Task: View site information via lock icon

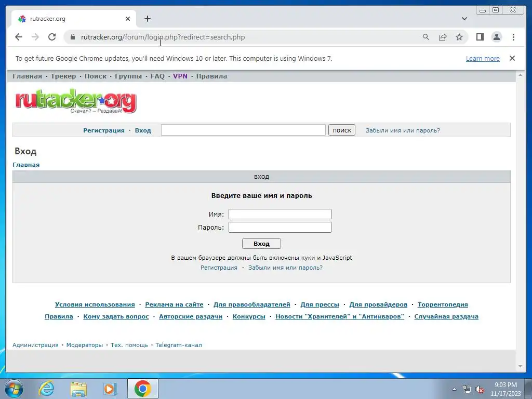Action: point(72,37)
